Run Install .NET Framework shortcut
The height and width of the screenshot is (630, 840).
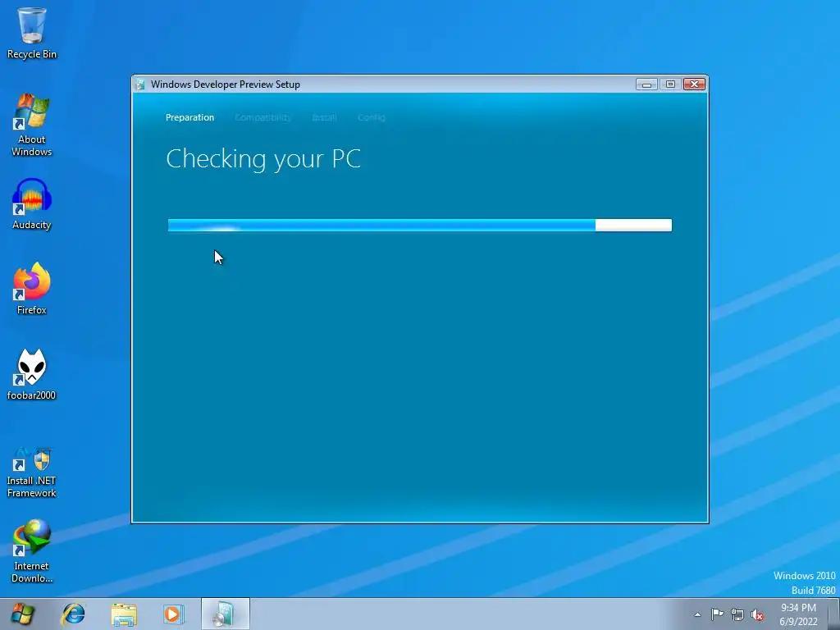[x=32, y=472]
